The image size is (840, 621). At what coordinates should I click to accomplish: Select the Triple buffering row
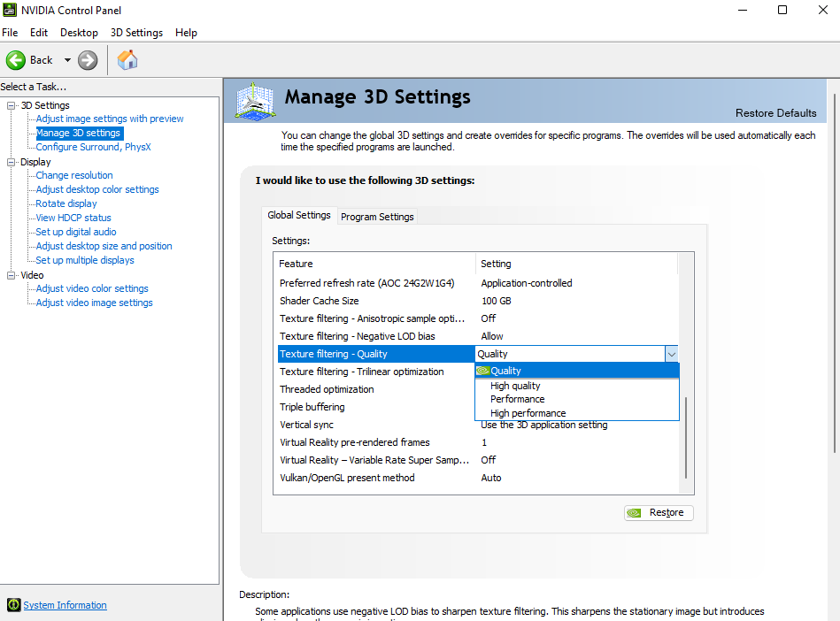376,407
